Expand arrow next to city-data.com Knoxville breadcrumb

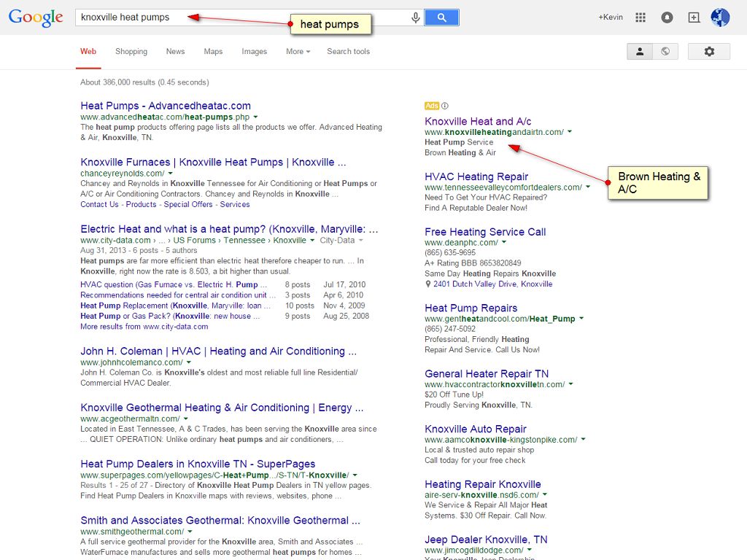coord(312,241)
